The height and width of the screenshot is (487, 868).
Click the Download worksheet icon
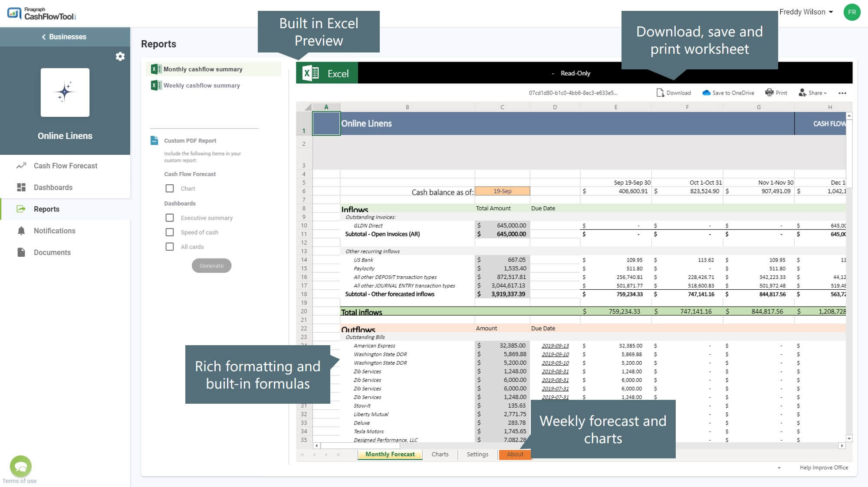pyautogui.click(x=660, y=93)
